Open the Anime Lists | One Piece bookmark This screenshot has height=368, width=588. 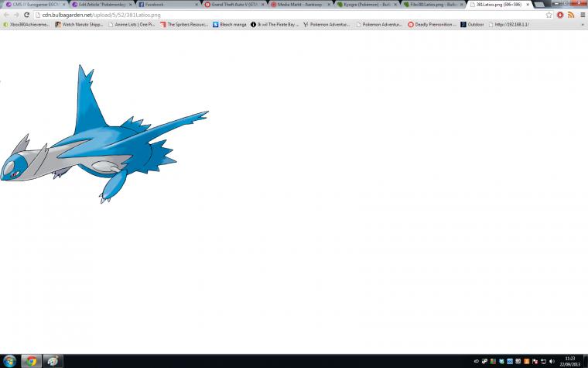click(132, 25)
